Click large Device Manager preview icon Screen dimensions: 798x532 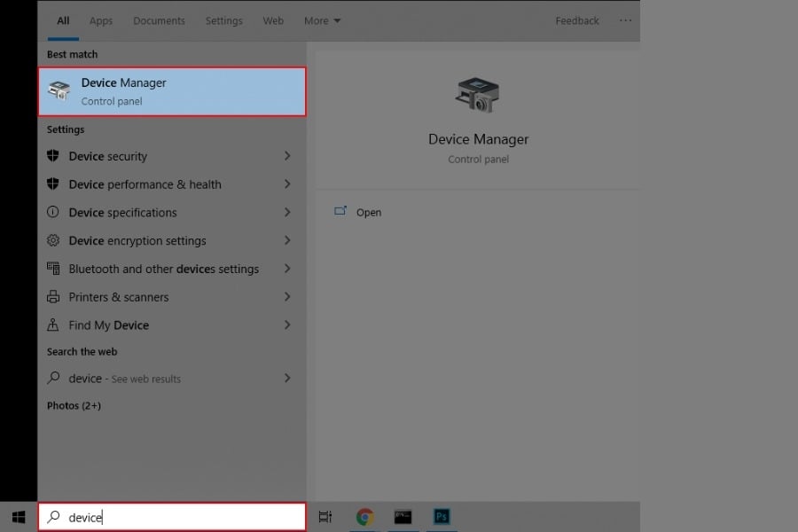pos(478,95)
